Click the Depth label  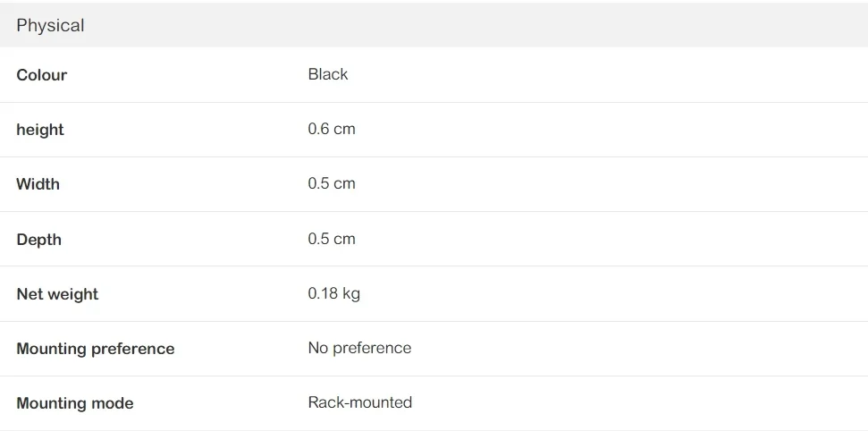[x=38, y=240]
